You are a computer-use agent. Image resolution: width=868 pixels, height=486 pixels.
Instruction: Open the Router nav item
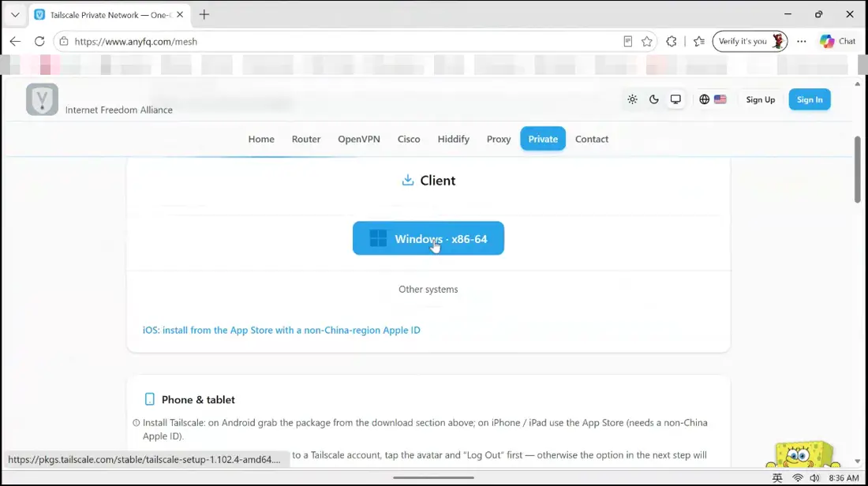tap(306, 139)
